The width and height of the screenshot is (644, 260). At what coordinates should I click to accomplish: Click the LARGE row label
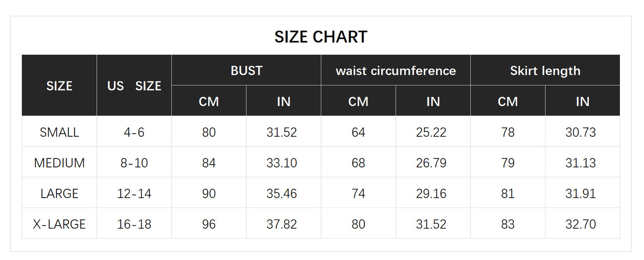(59, 194)
